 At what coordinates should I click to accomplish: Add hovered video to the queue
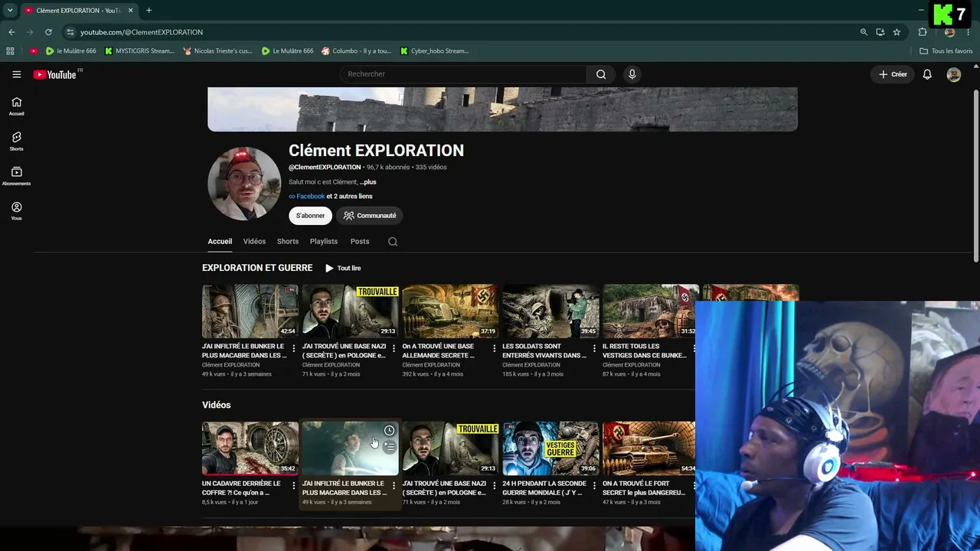tap(389, 446)
